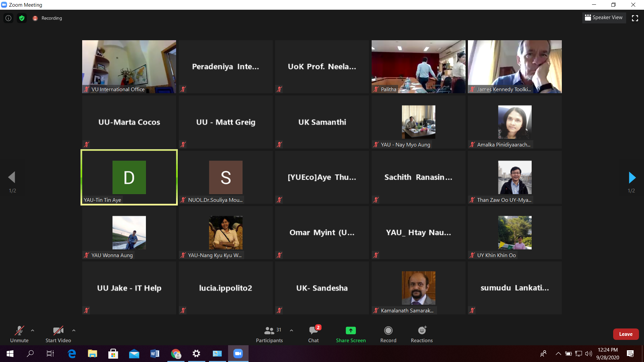
Task: Open the Chat panel
Action: pos(314,334)
